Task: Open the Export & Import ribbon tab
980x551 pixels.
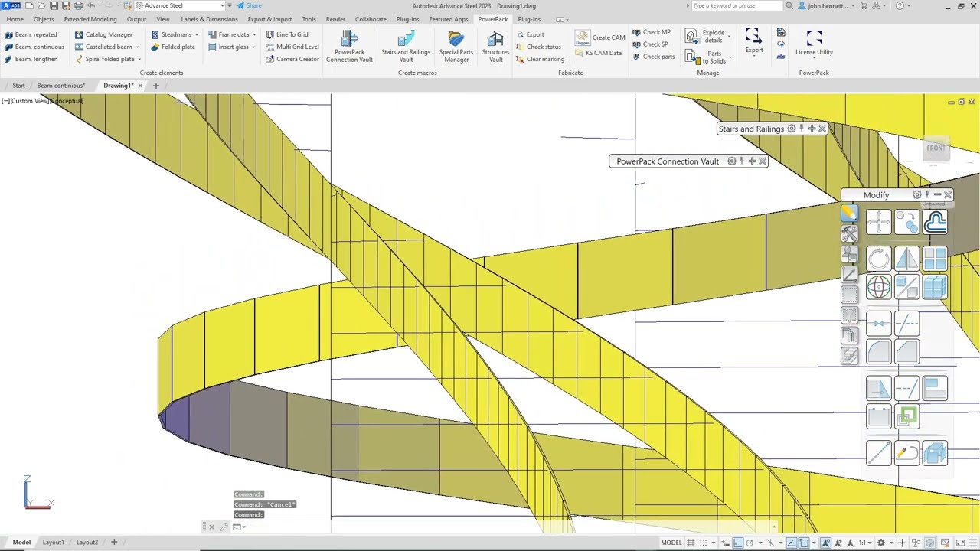Action: pos(269,19)
